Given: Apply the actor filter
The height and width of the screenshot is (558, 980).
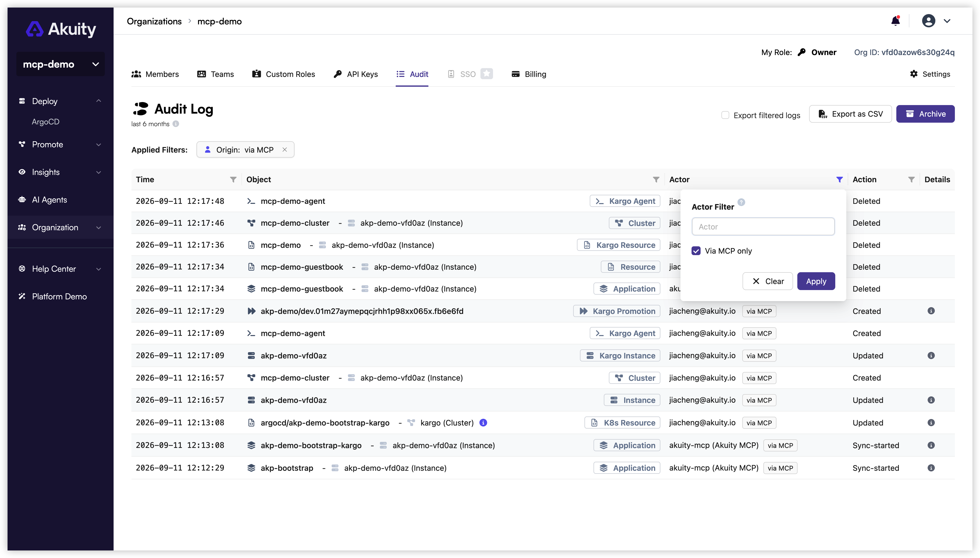Looking at the screenshot, I should [x=816, y=281].
